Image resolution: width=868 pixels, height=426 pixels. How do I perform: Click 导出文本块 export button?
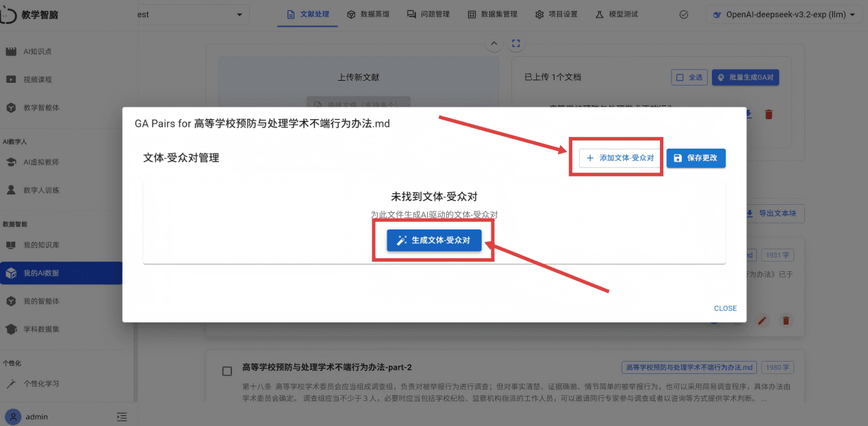[774, 214]
